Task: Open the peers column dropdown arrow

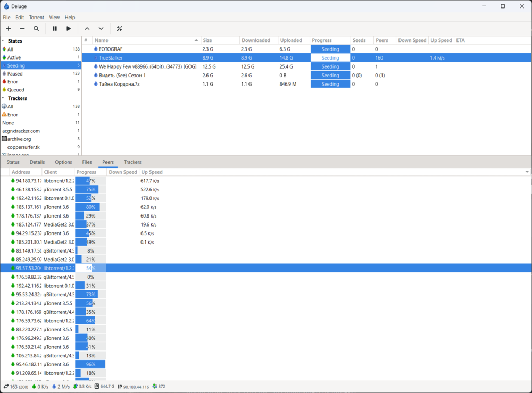Action: click(527, 172)
